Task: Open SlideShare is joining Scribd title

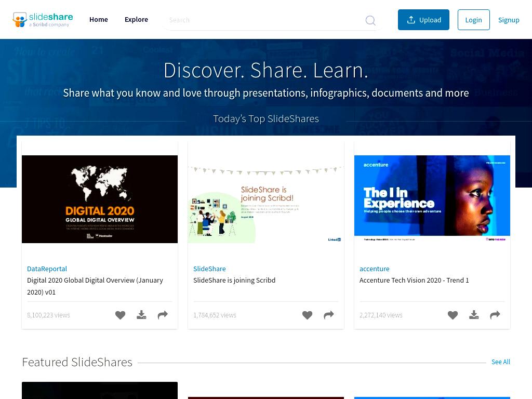Action: [x=234, y=280]
